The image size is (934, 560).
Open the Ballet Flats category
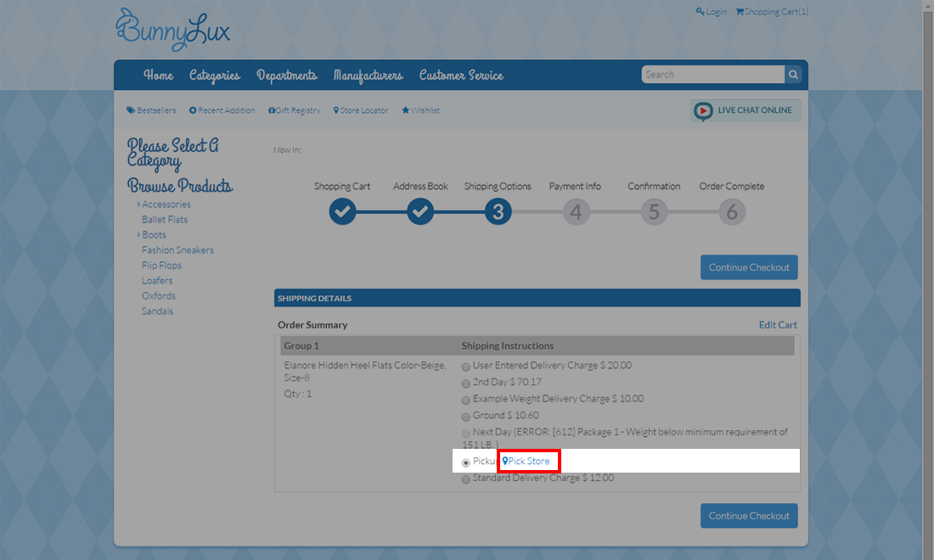coord(165,220)
